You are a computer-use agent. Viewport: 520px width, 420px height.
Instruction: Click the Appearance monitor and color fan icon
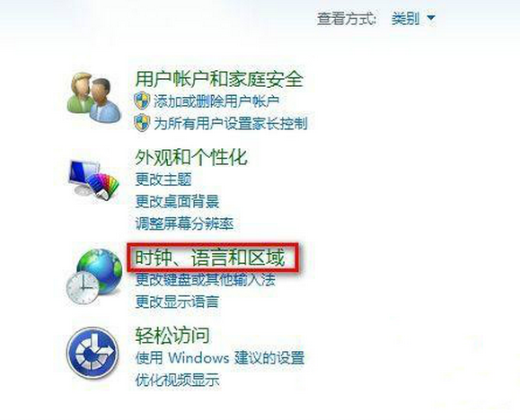93,180
